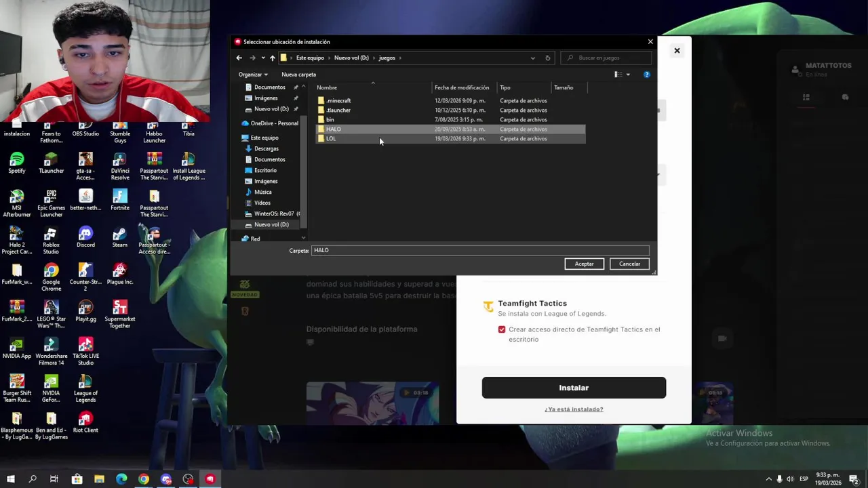Select Este equipo breadcrumb segment
This screenshot has height=488, width=868.
(x=310, y=58)
